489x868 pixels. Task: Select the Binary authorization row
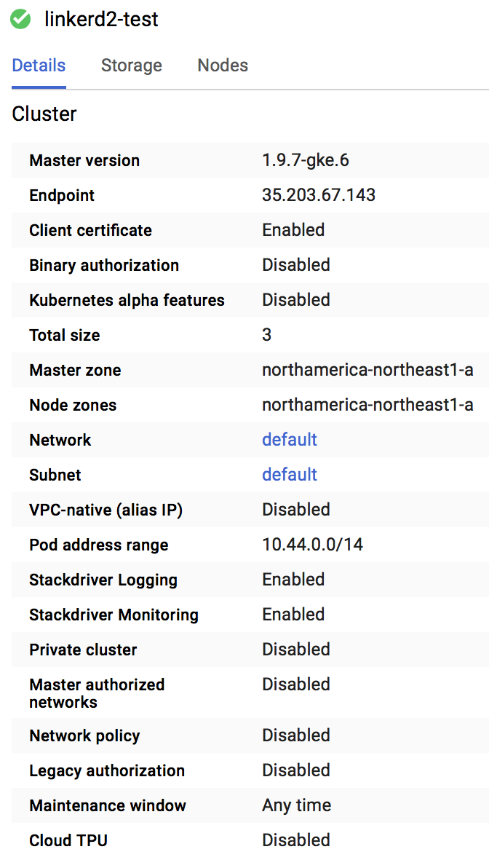295,264
